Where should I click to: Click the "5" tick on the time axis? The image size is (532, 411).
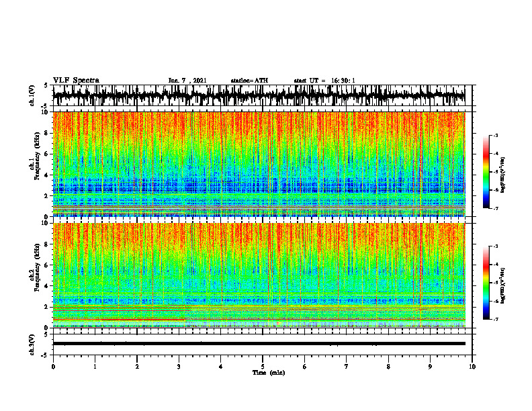(263, 367)
